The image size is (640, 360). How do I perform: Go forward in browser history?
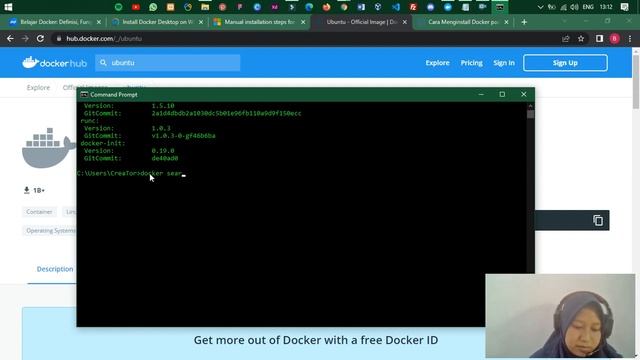[25, 38]
